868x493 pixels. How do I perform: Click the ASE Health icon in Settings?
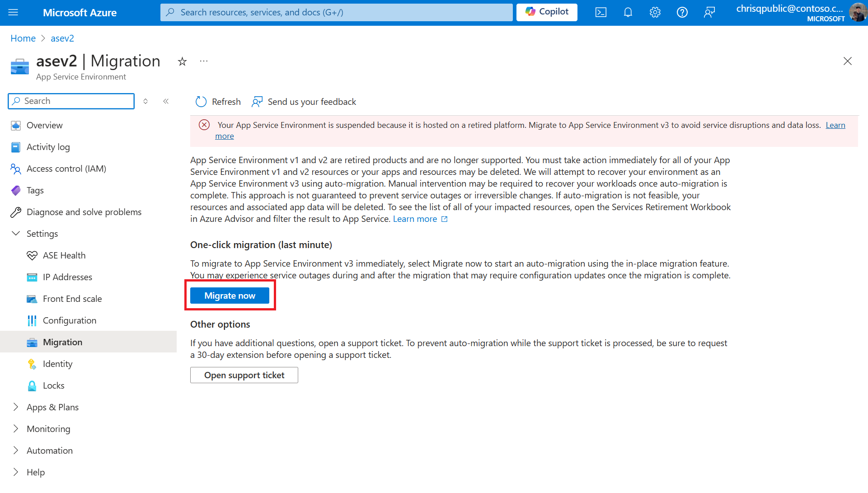[x=32, y=255]
